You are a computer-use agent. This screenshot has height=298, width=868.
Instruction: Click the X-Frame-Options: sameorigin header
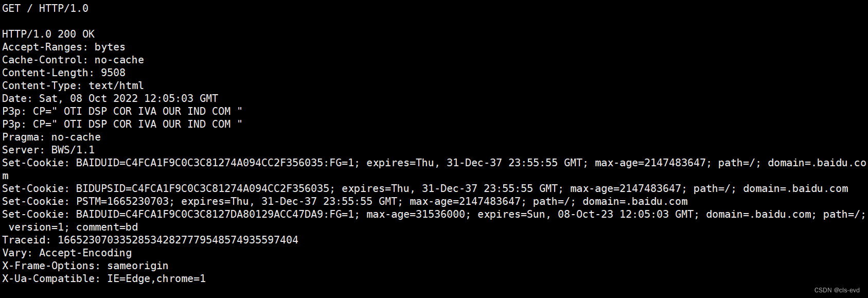(x=85, y=266)
